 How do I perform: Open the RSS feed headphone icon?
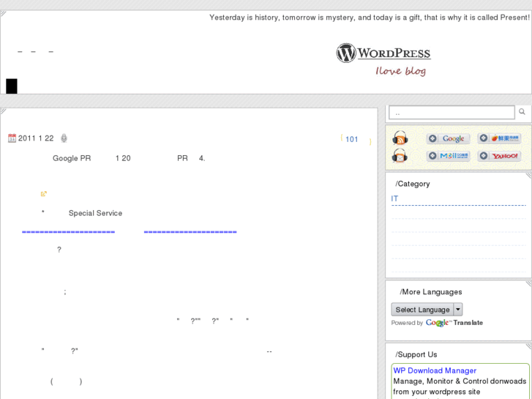[x=400, y=138]
